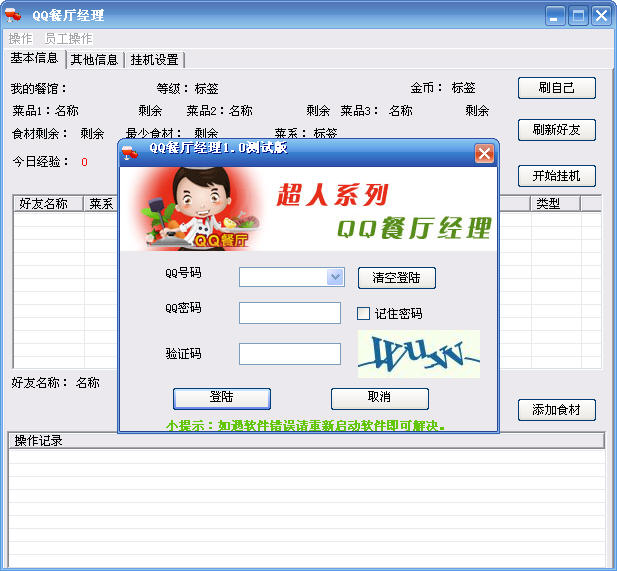The image size is (617, 571).
Task: Open the 操作 menu
Action: tap(20, 39)
